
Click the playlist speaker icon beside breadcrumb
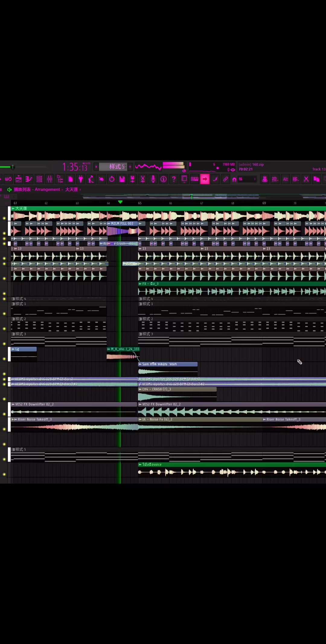pos(9,189)
